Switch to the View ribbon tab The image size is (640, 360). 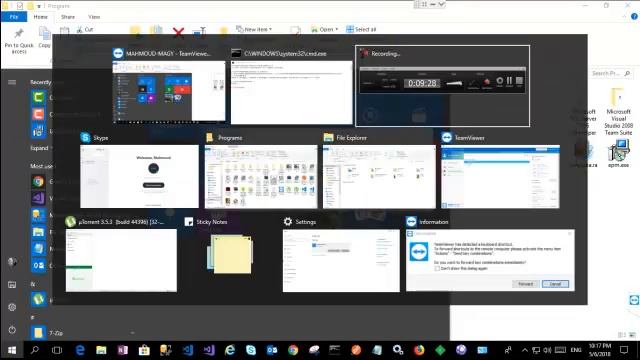click(94, 17)
